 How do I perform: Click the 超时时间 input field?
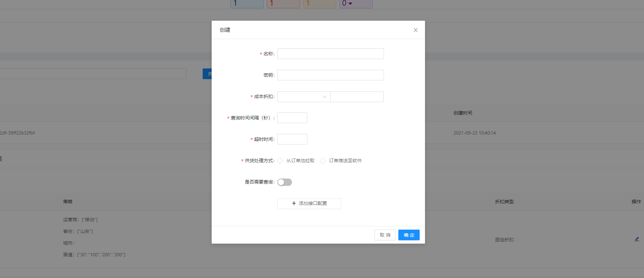tap(292, 139)
